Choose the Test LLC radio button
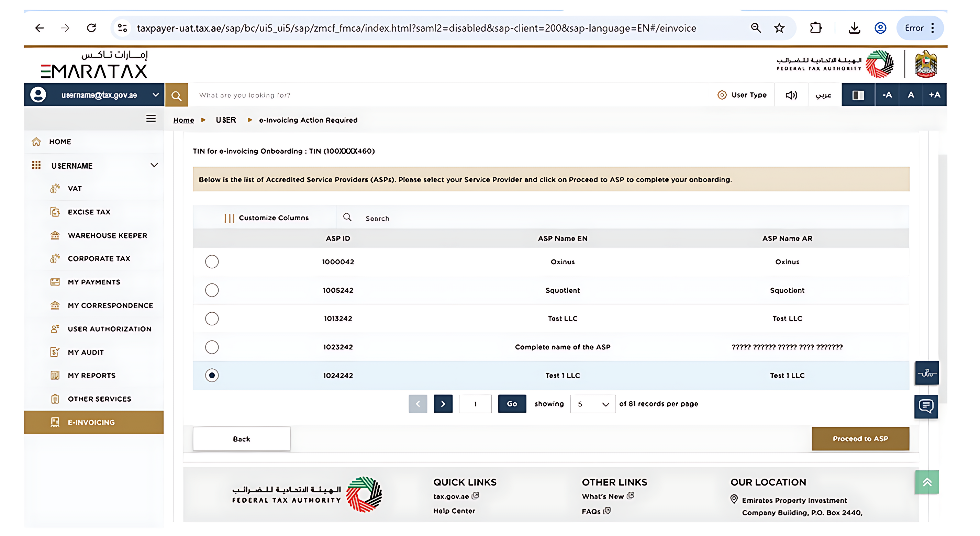Screen dimensions: 980x536 point(212,319)
